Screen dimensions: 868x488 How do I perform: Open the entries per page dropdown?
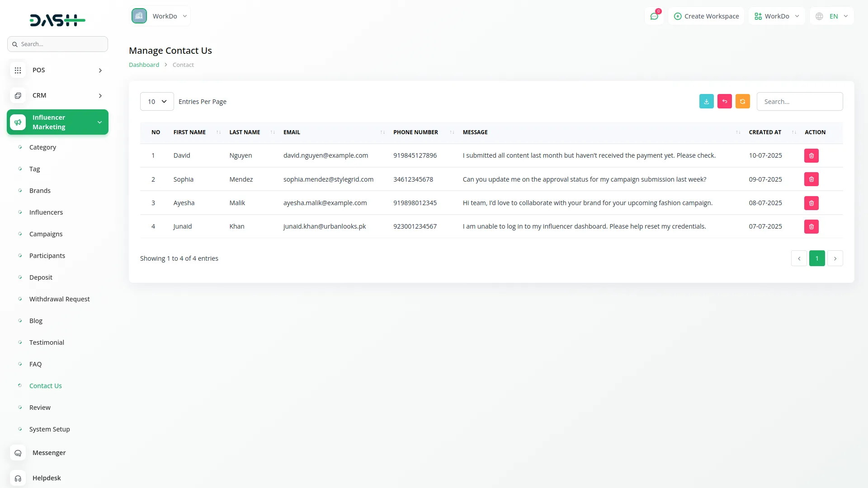[157, 102]
